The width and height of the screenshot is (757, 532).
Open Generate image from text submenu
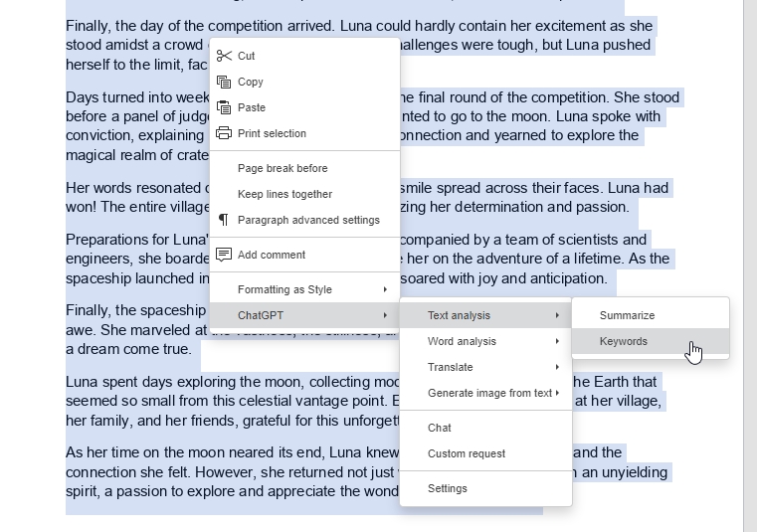tap(489, 393)
